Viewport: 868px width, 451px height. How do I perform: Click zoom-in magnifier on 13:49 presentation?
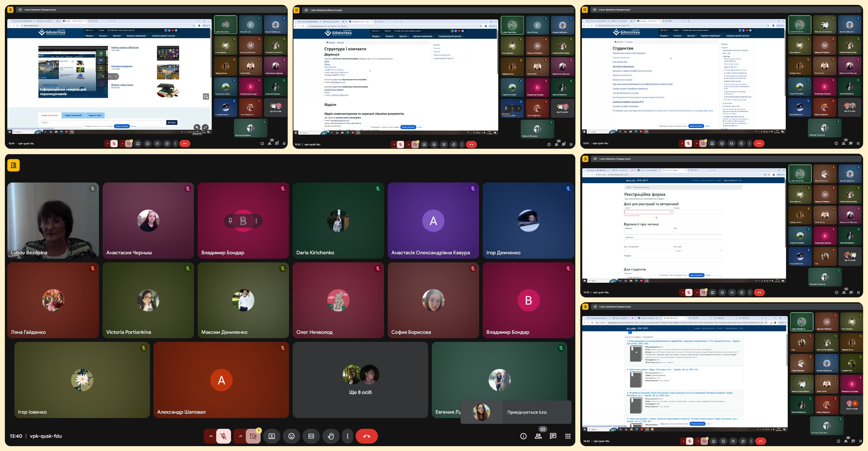point(197,127)
